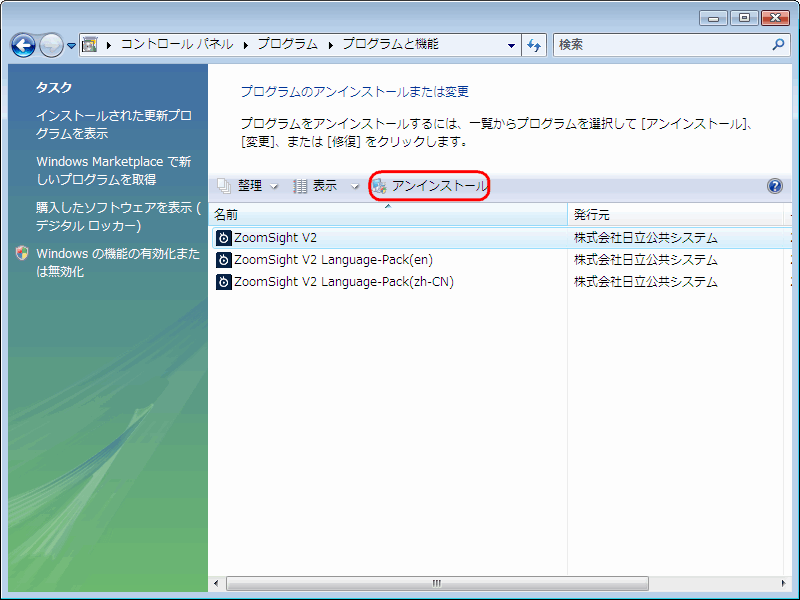Screen dimensions: 800x600
Task: Click the back navigation arrow button
Action: [23, 45]
